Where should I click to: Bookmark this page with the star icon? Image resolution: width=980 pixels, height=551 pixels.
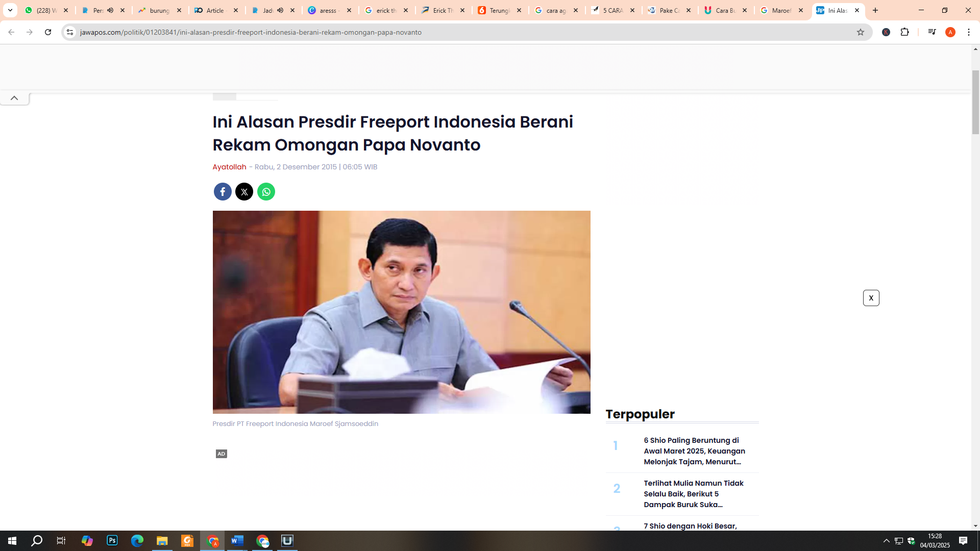coord(861,32)
